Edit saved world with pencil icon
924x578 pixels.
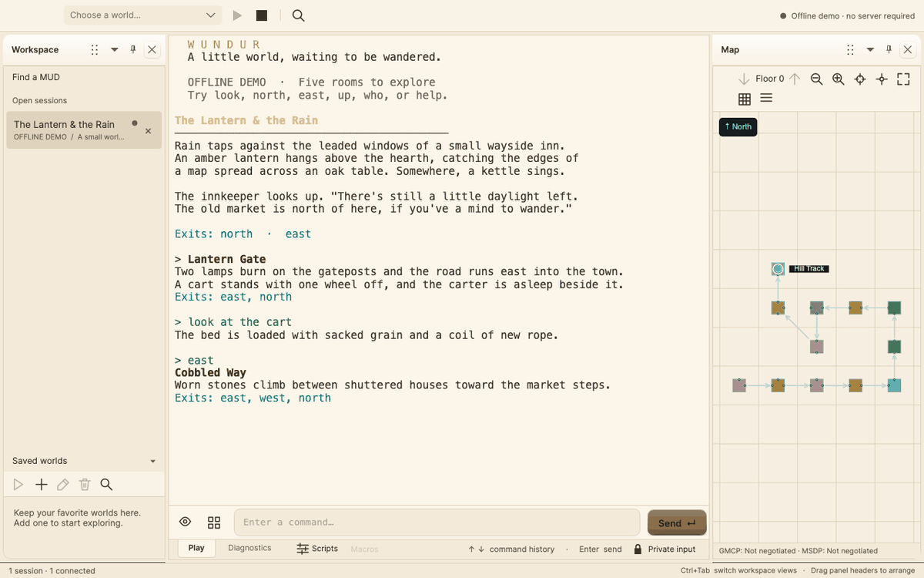click(x=63, y=485)
